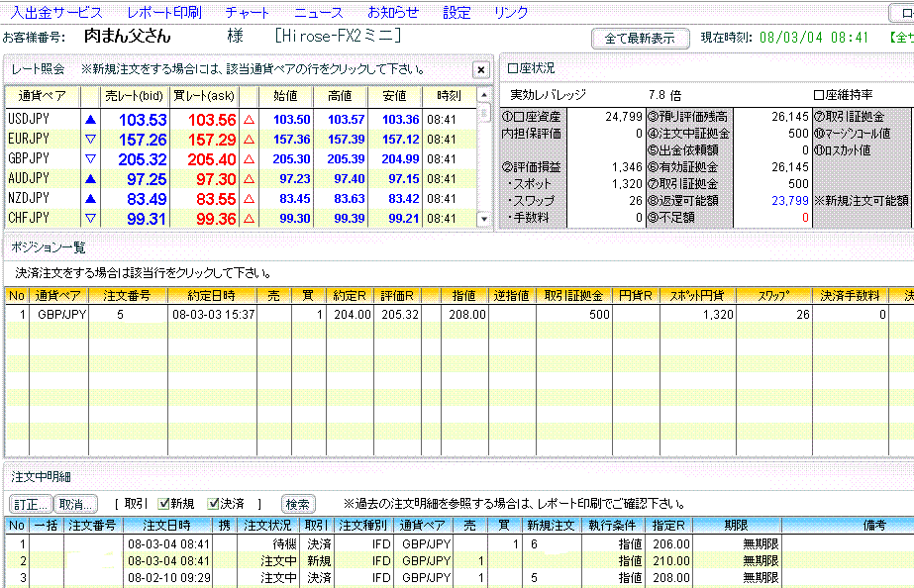Open the 入出金サービス menu
Screen dimensions: 914x588
coord(56,13)
